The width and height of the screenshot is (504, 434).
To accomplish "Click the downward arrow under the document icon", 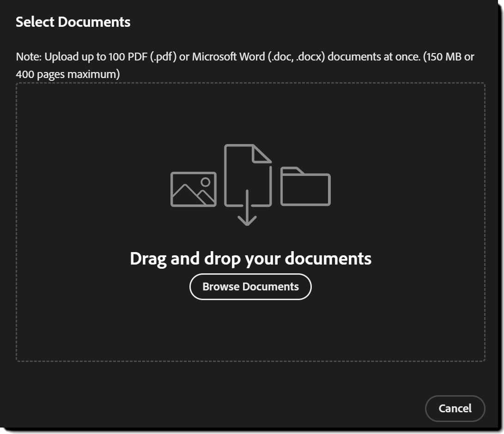I will click(x=248, y=215).
